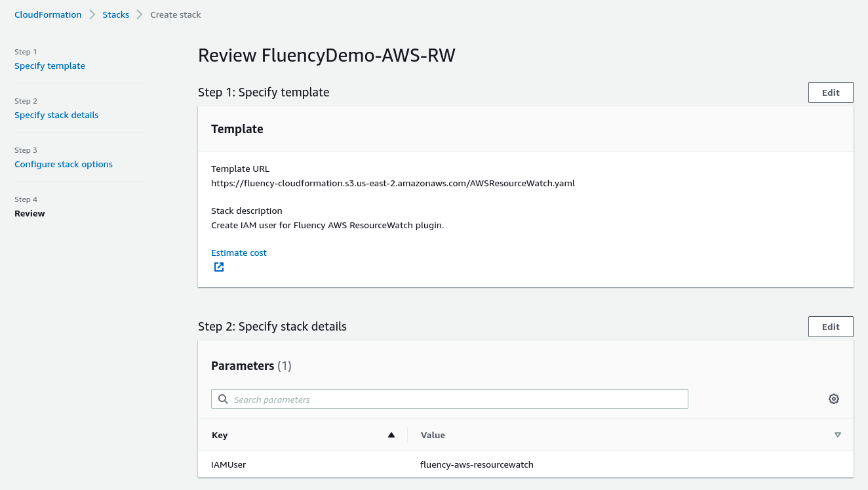Image resolution: width=868 pixels, height=490 pixels.
Task: Select the Review step
Action: (30, 213)
